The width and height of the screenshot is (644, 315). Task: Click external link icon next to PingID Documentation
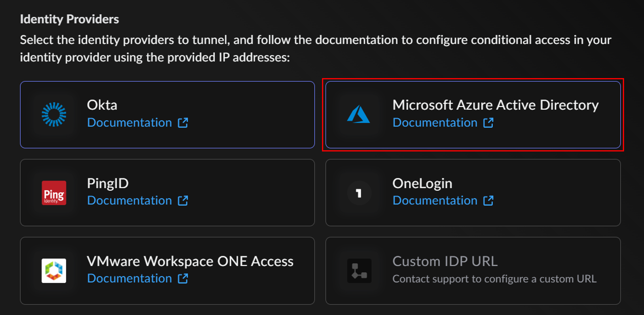(183, 201)
